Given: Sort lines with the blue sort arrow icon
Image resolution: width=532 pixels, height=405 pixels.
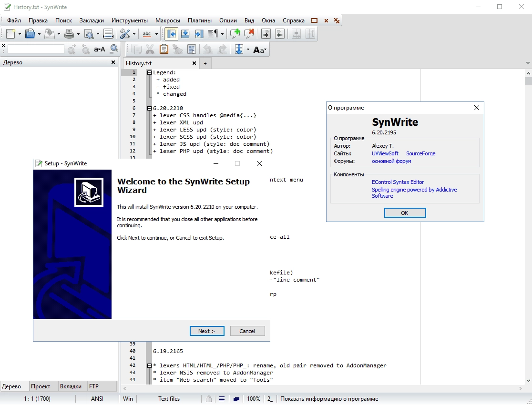Looking at the screenshot, I should 239,50.
